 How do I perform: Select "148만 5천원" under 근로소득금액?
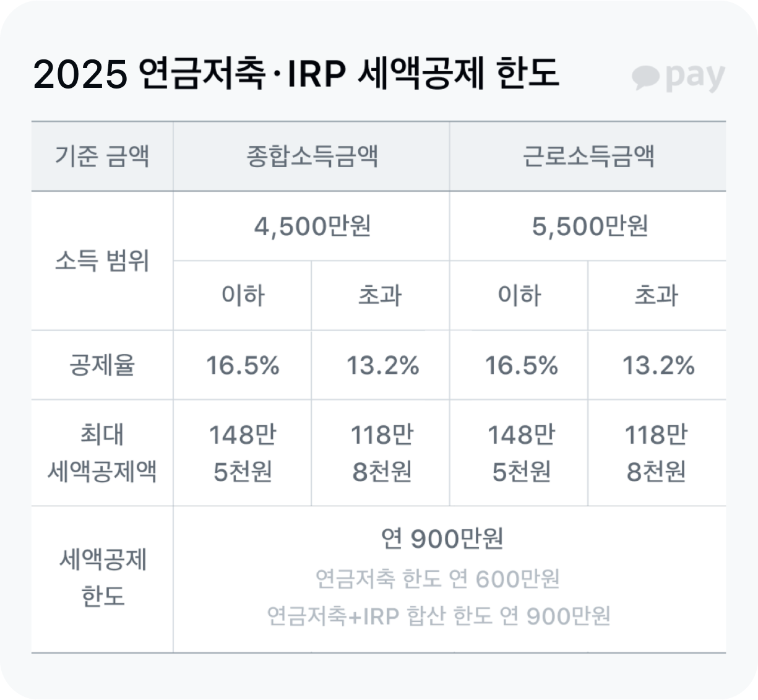coord(520,453)
